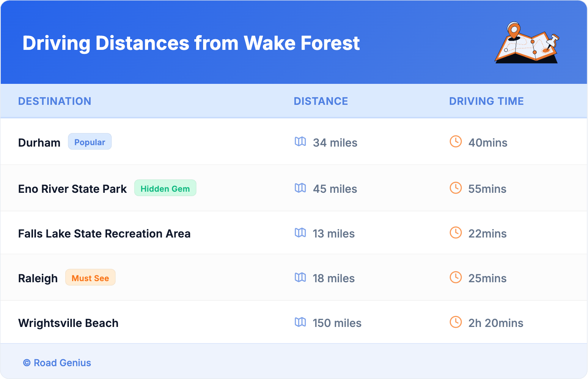Click the map icon beside 150 miles
This screenshot has width=588, height=379.
tap(300, 322)
